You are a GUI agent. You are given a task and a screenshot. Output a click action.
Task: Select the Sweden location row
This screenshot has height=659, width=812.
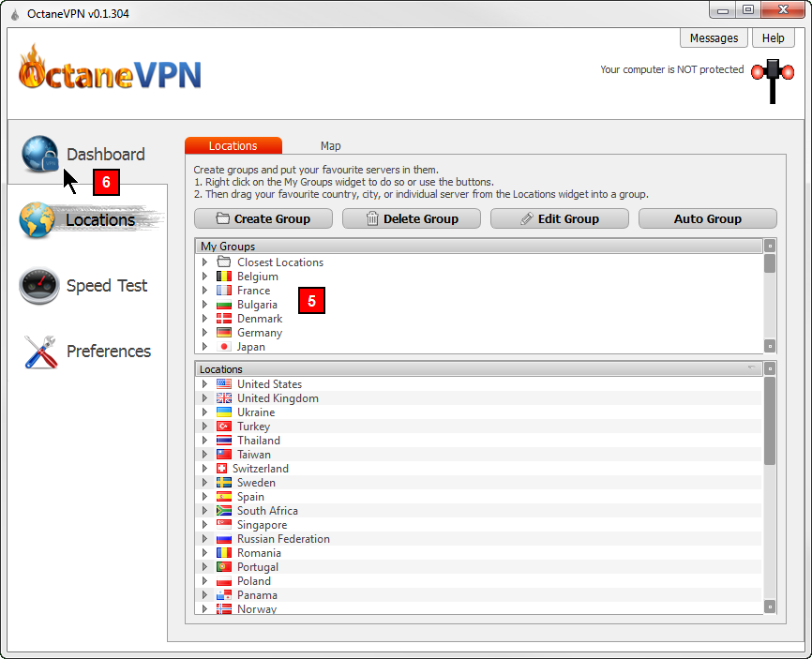pyautogui.click(x=478, y=482)
